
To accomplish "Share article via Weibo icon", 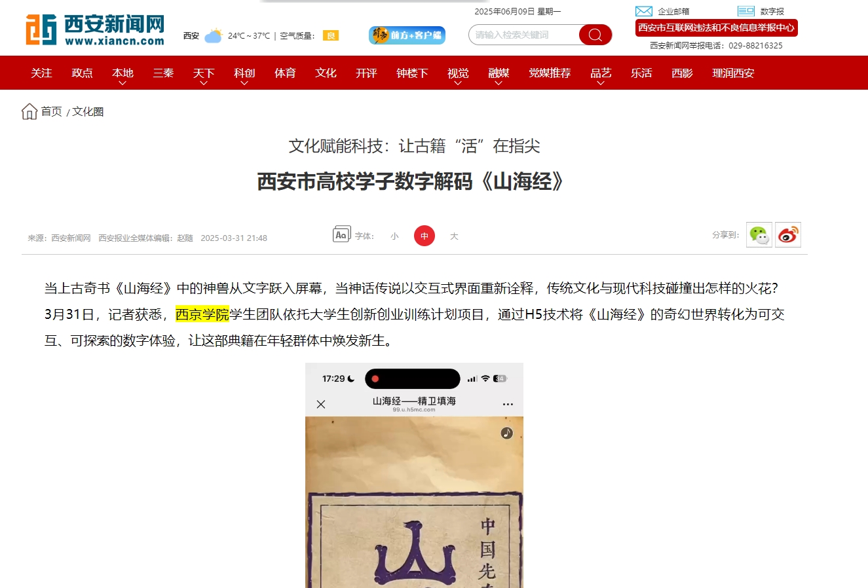I will coord(788,235).
